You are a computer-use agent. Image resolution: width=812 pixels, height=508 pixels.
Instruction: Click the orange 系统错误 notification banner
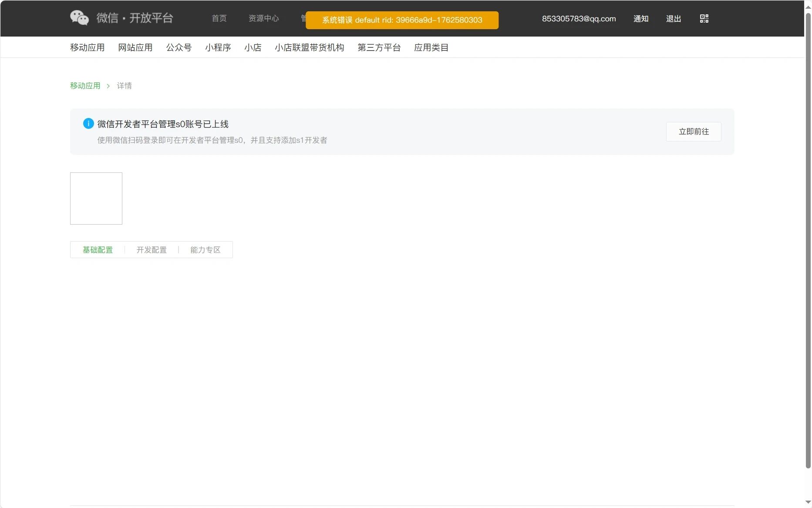[402, 20]
